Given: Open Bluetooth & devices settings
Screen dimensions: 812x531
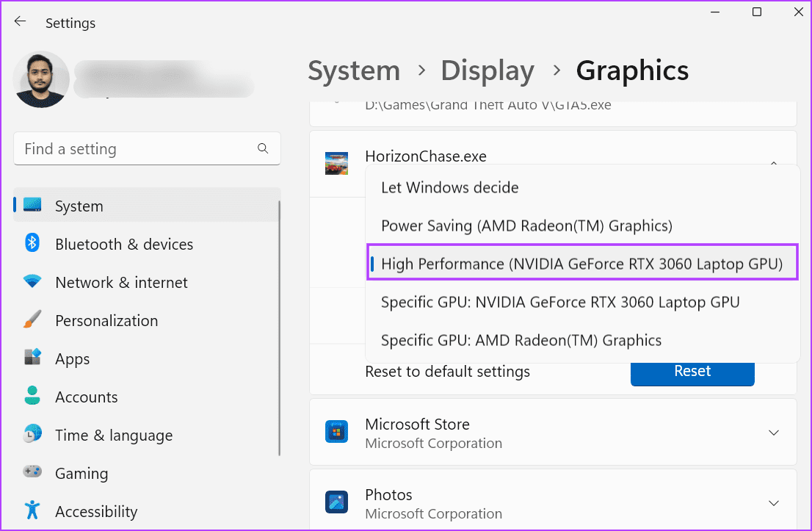Looking at the screenshot, I should tap(147, 244).
